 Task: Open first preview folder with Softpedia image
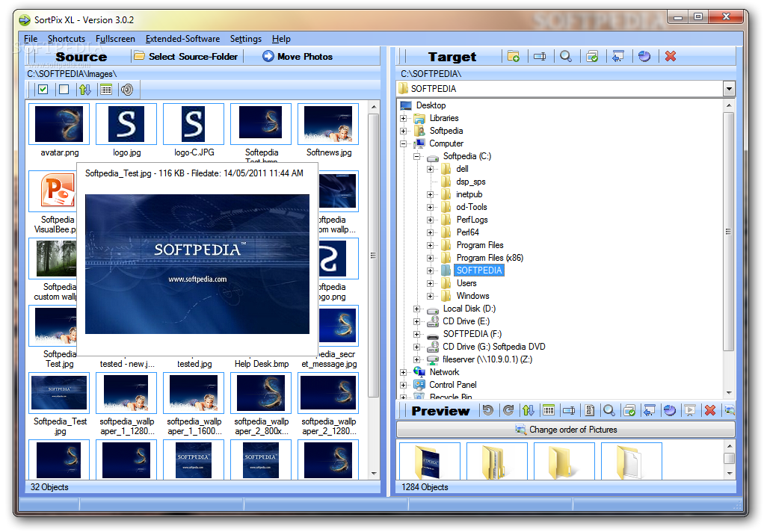pos(429,461)
